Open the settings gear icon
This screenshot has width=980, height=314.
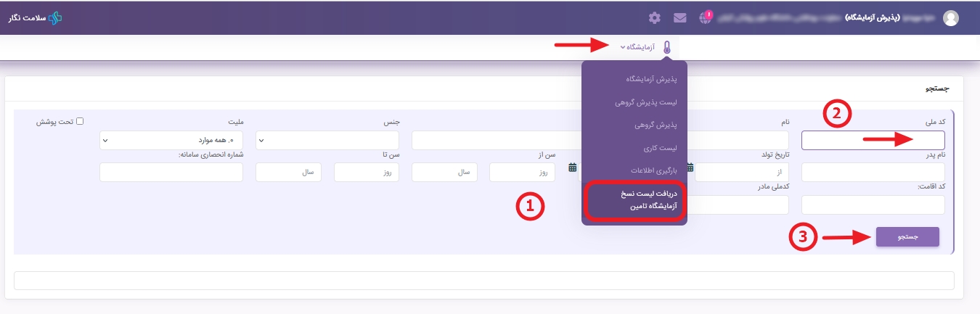[x=655, y=17]
